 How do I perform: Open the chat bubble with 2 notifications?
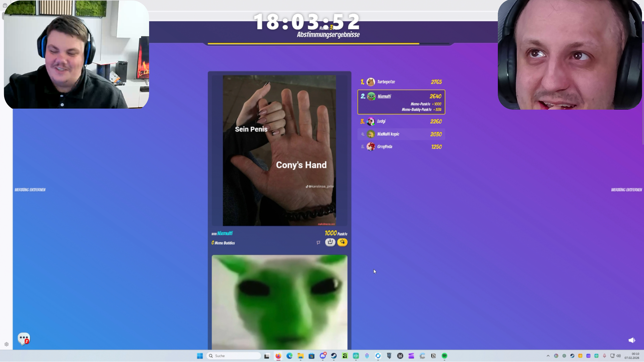[24, 339]
